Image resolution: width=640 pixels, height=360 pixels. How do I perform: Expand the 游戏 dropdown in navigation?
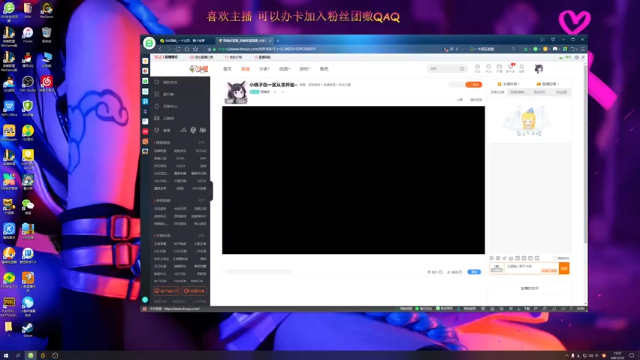[305, 69]
